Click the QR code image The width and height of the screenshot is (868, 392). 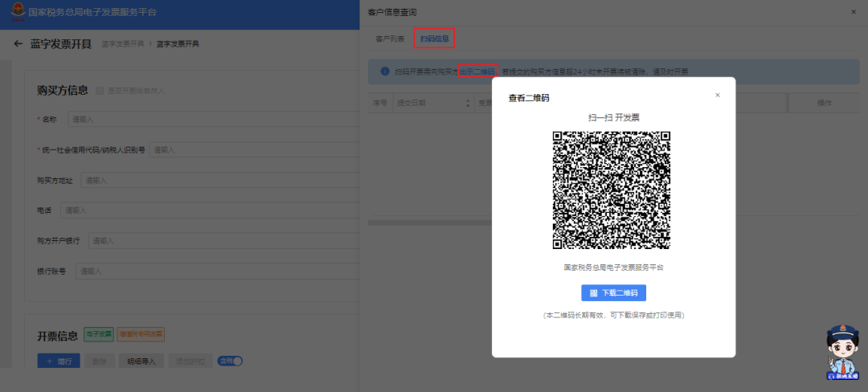point(612,190)
